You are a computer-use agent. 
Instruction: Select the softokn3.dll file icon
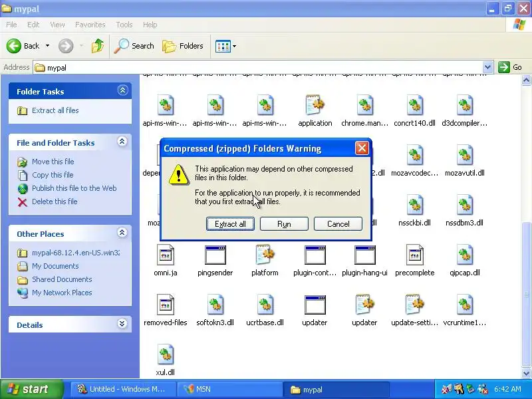coord(215,305)
